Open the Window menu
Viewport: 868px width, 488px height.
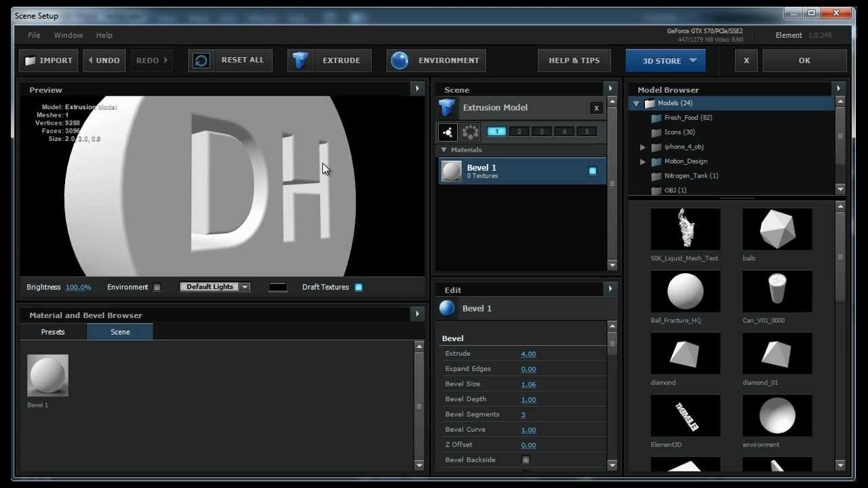[68, 35]
